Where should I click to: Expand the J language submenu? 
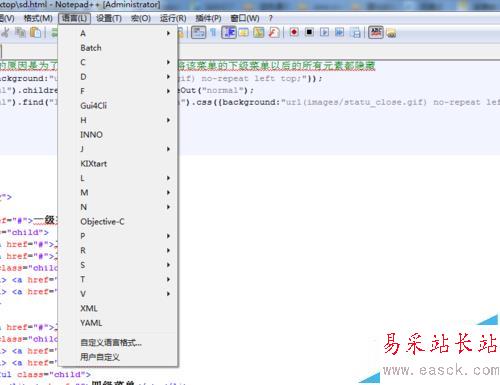pyautogui.click(x=118, y=149)
